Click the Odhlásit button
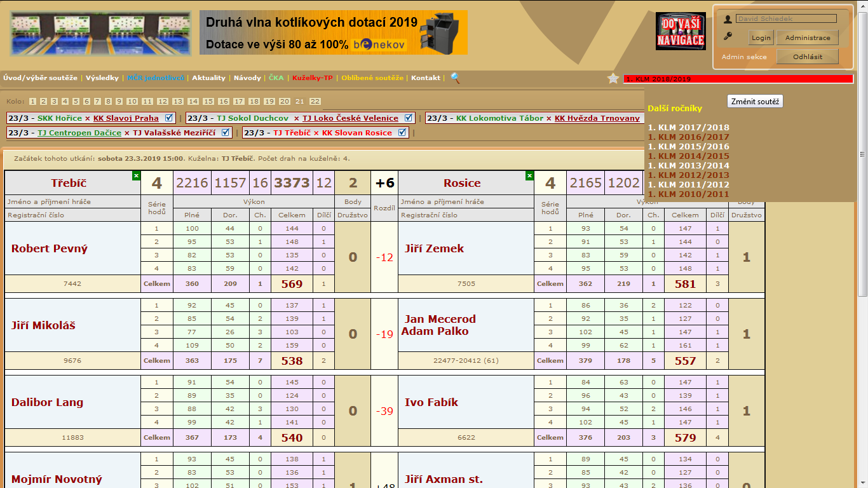 [x=808, y=57]
